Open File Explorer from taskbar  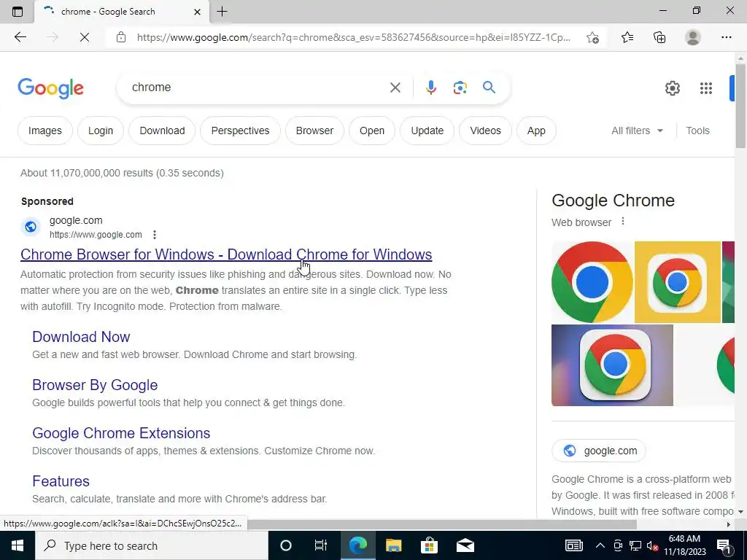tap(393, 545)
